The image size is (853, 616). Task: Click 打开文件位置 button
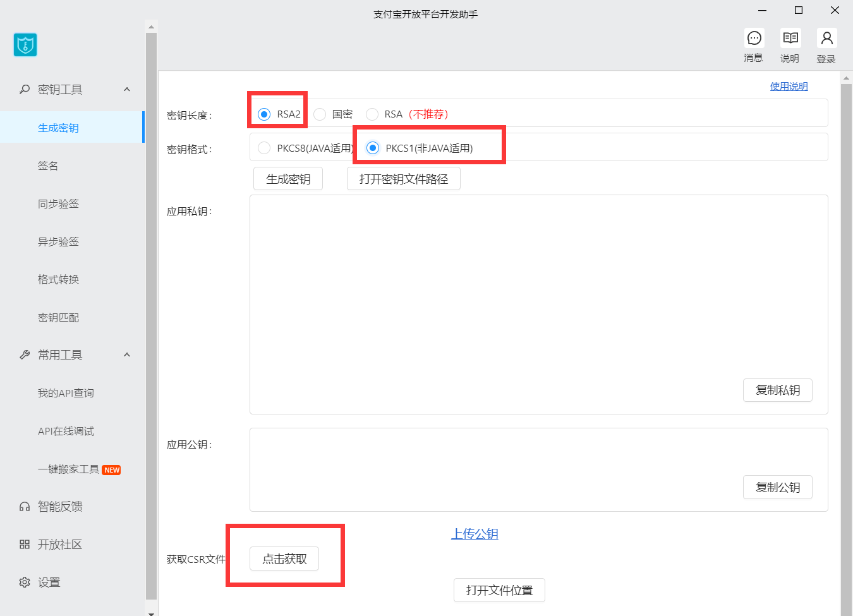click(499, 590)
